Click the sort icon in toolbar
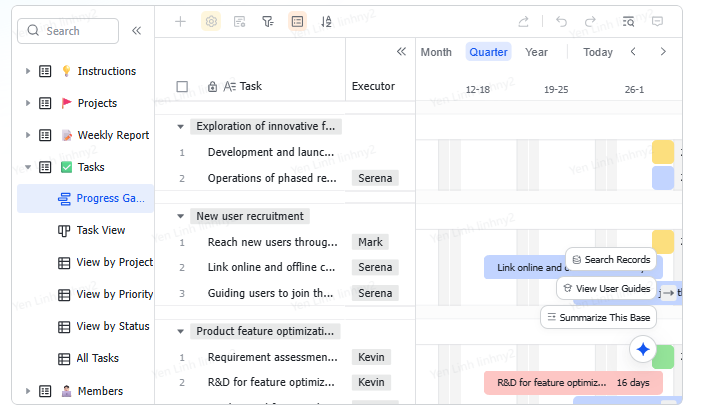The width and height of the screenshot is (701, 415). tap(326, 21)
